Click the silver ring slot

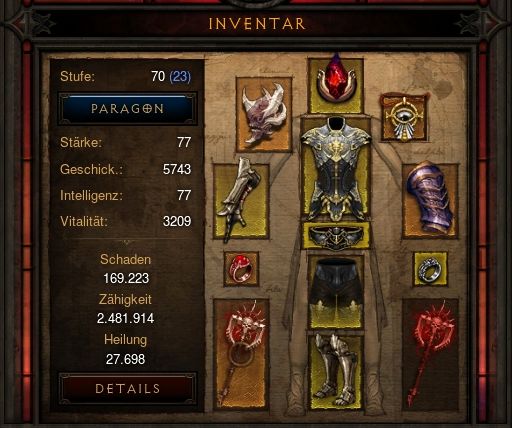[x=430, y=269]
